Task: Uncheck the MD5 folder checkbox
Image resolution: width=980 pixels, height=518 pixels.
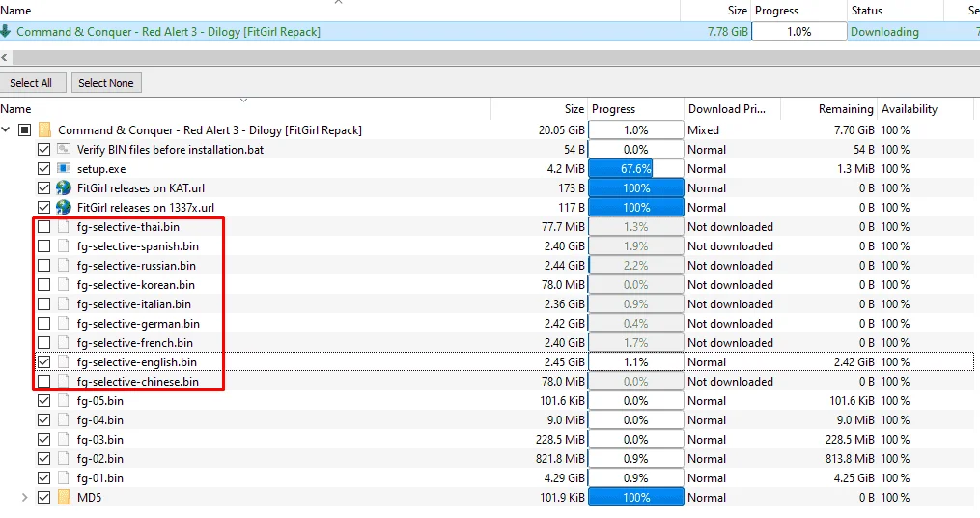Action: [x=43, y=498]
